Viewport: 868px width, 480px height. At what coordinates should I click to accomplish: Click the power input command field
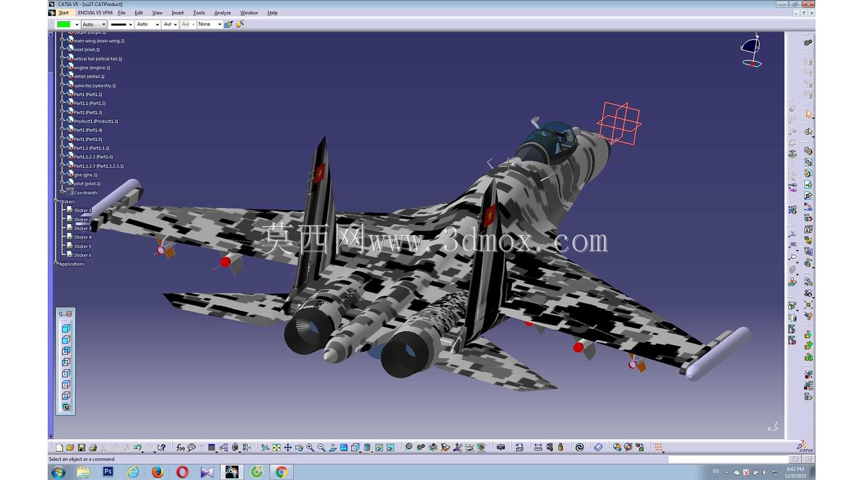728,459
